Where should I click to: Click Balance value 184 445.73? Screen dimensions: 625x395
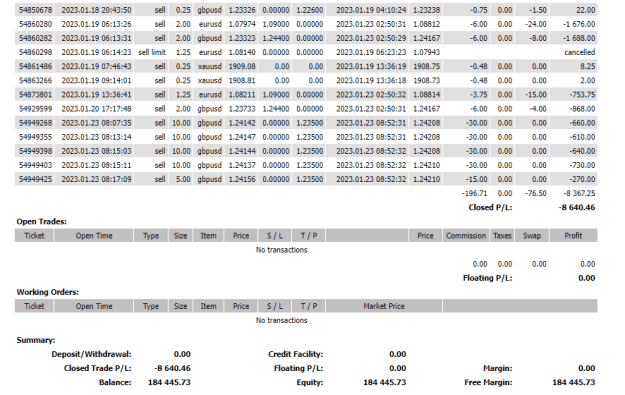pos(169,382)
